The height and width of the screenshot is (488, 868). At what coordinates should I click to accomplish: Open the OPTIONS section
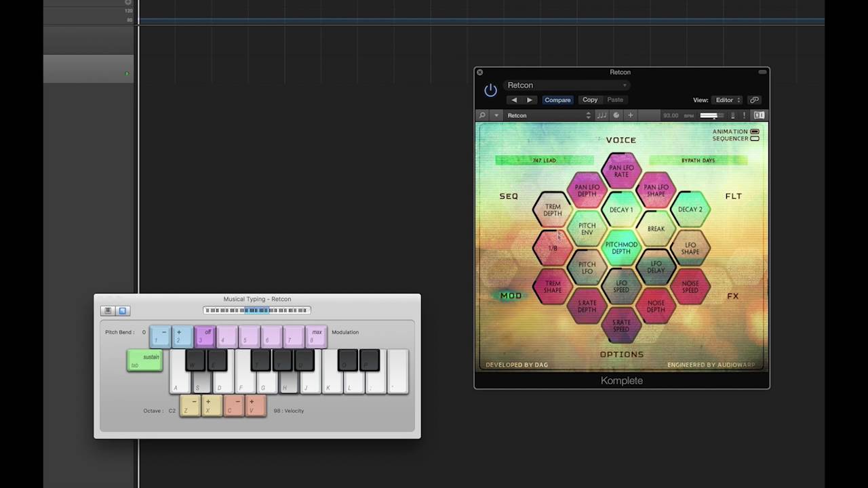pyautogui.click(x=622, y=354)
